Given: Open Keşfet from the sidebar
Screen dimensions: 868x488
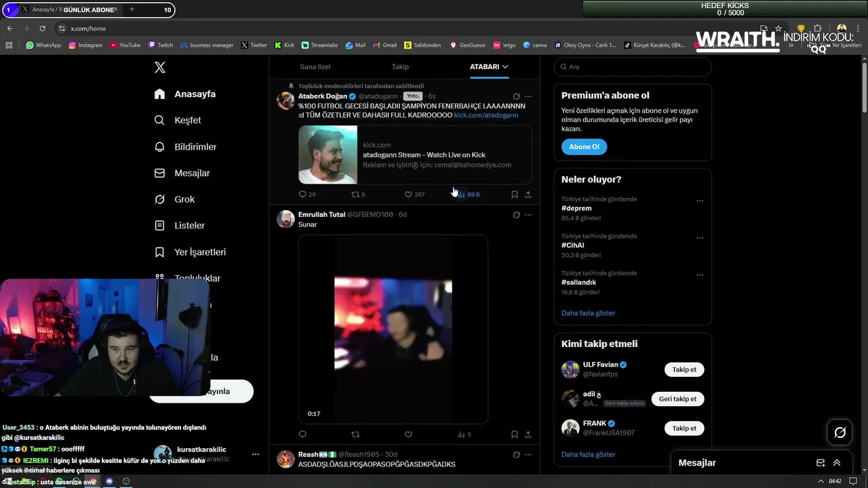Looking at the screenshot, I should coord(178,120).
